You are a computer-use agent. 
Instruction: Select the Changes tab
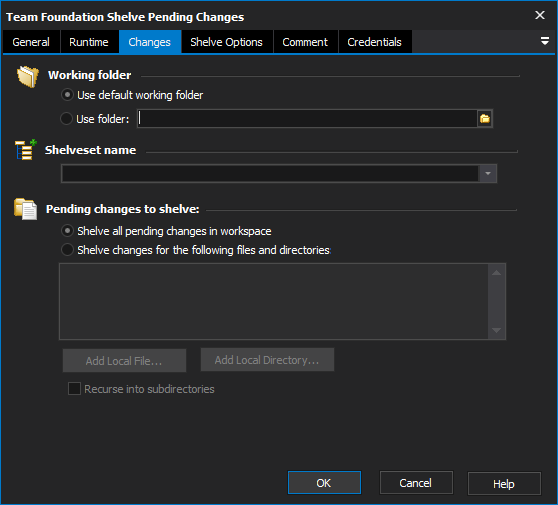(x=150, y=42)
